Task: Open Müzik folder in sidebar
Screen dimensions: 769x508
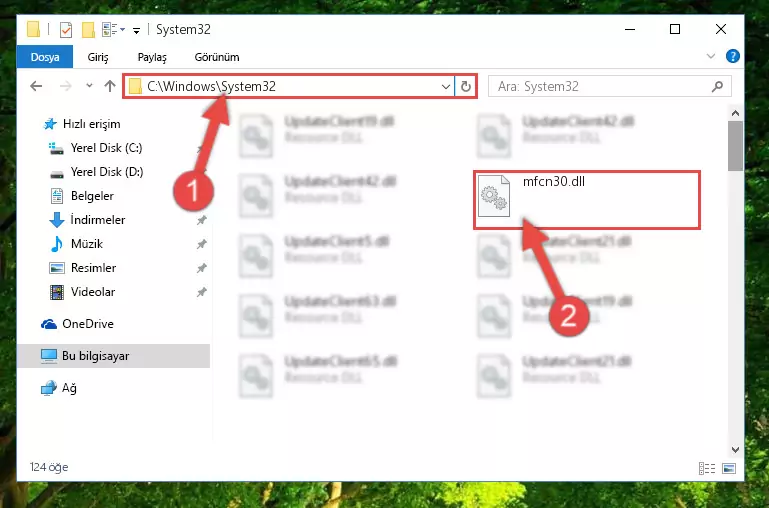Action: 86,244
